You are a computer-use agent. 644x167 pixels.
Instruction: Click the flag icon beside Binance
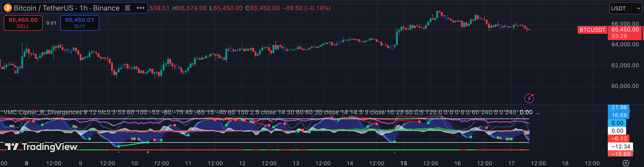128,8
